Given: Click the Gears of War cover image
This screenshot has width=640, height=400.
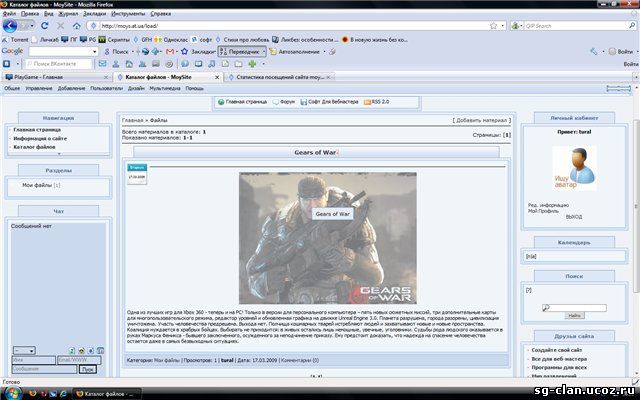Looking at the screenshot, I should pos(328,238).
